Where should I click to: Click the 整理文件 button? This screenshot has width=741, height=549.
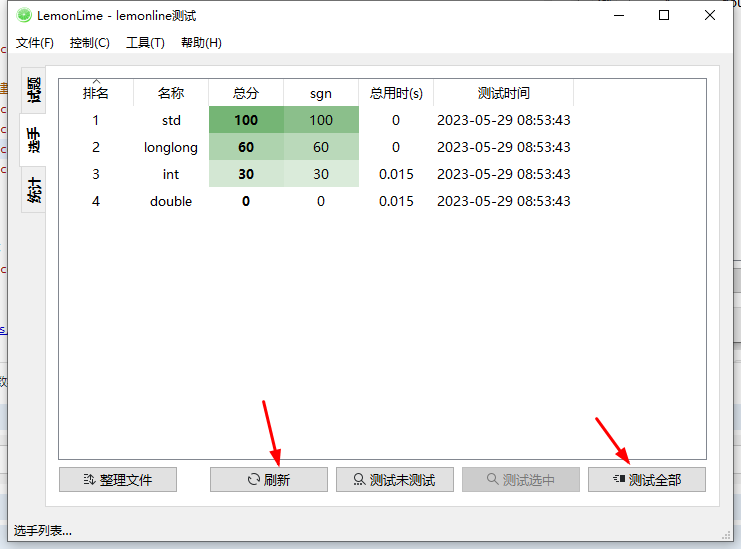click(118, 480)
